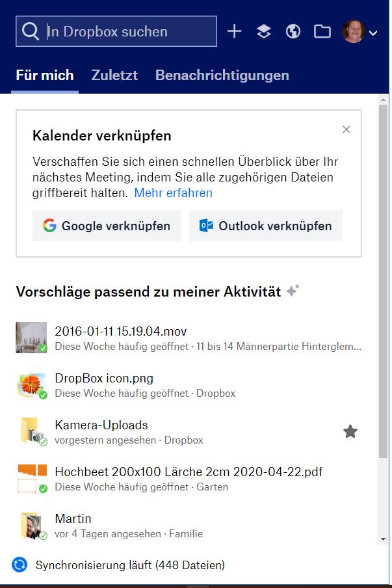Screen dimensions: 392x588
Task: Dismiss the Kalender verknüpfen banner
Action: (346, 129)
